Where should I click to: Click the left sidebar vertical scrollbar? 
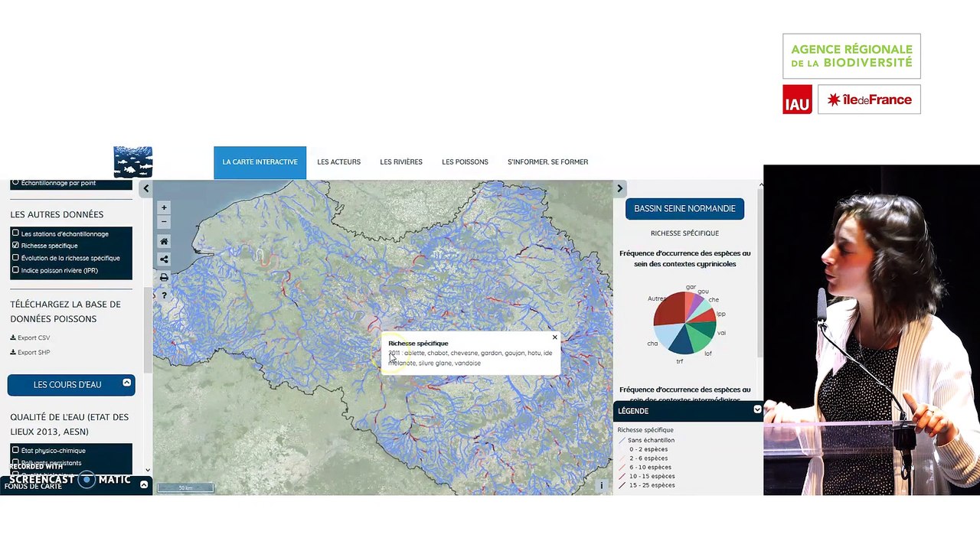click(147, 329)
